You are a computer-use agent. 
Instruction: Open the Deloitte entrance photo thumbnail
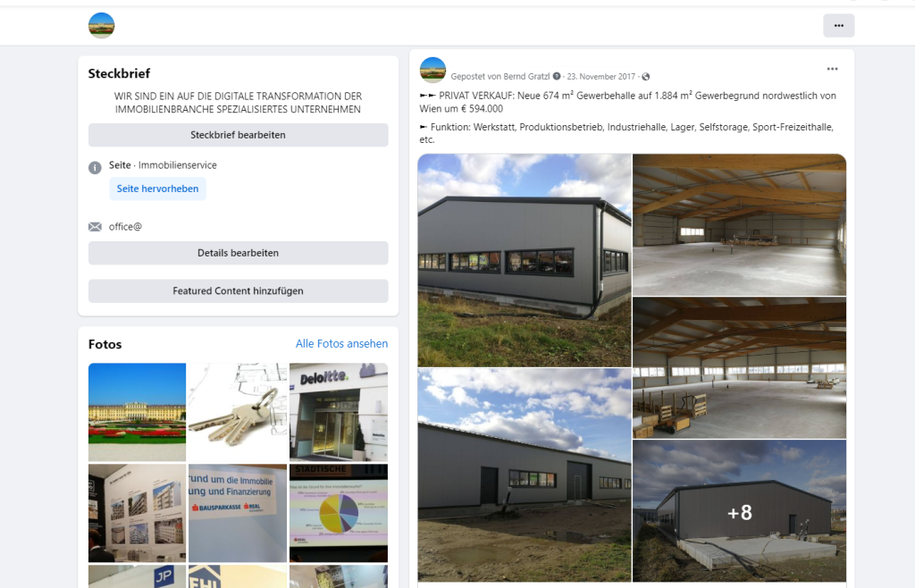(x=339, y=413)
